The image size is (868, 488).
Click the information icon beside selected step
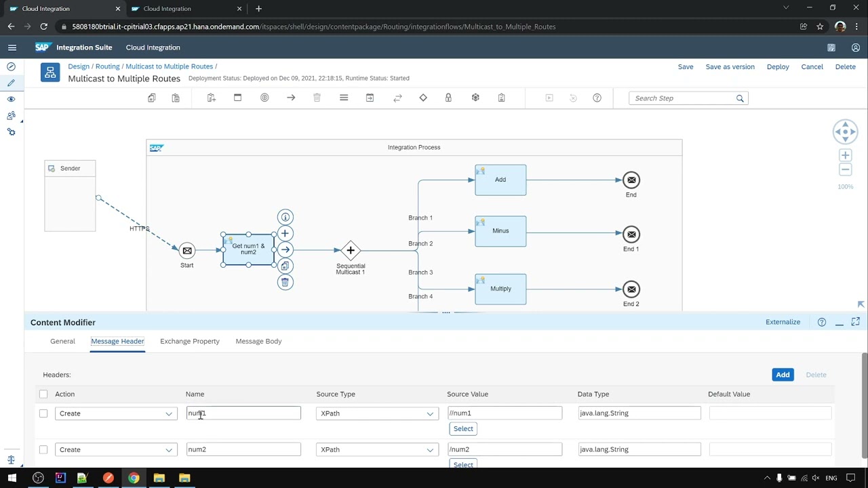pyautogui.click(x=285, y=217)
